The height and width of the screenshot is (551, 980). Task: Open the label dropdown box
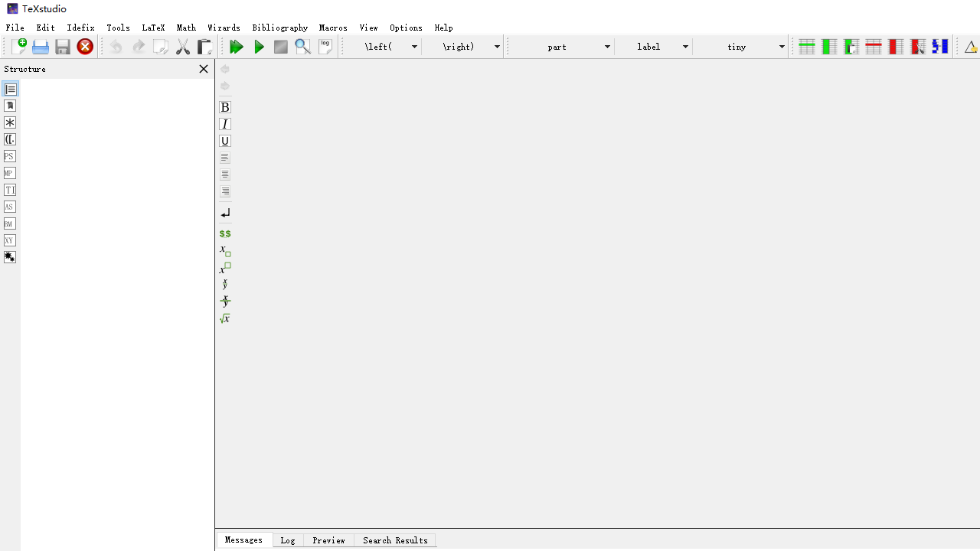(654, 47)
